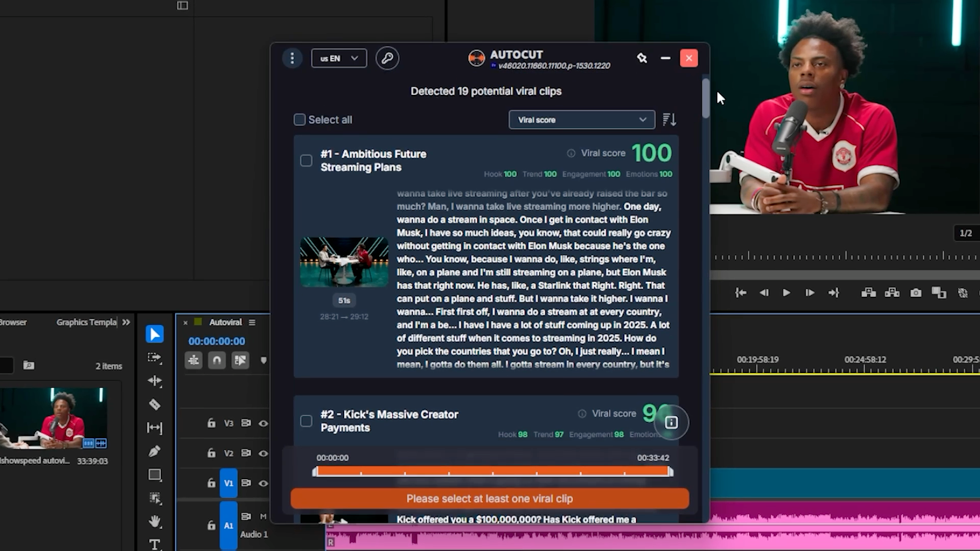Image resolution: width=980 pixels, height=551 pixels.
Task: Pin the AutoCut panel with the pin icon
Action: 642,58
